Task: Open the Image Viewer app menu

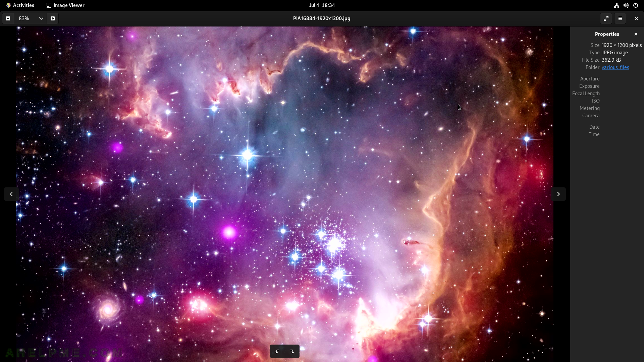Action: click(66, 5)
